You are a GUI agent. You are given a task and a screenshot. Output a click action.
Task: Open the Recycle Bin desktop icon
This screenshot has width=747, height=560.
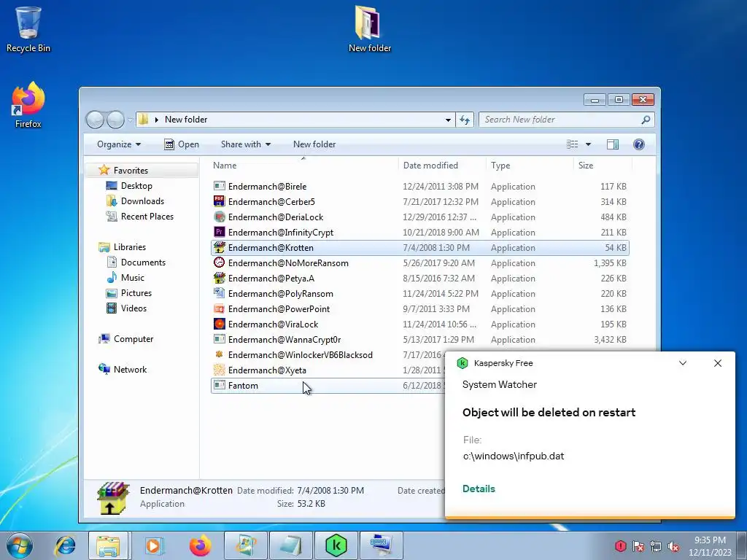pyautogui.click(x=28, y=28)
